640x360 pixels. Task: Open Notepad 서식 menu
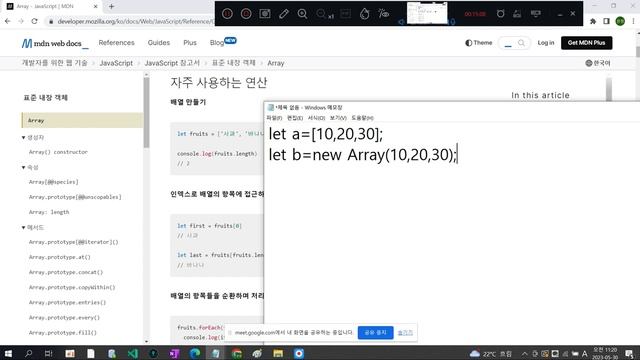click(316, 118)
